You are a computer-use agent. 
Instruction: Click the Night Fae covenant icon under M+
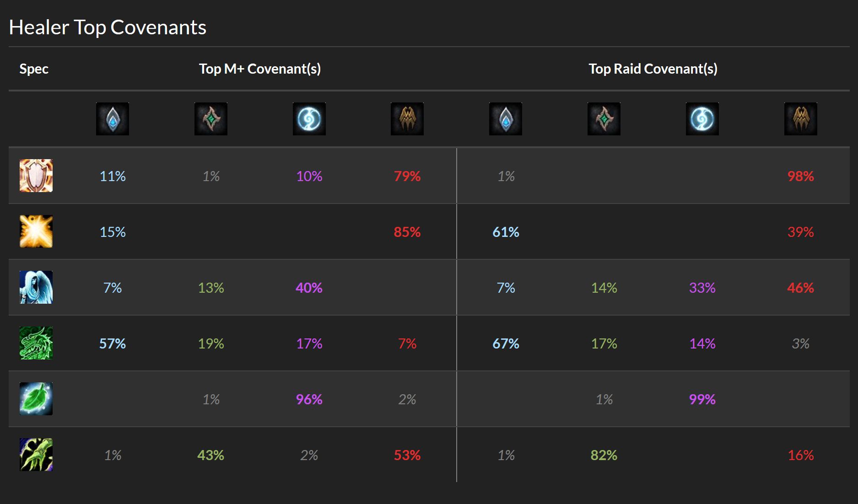[x=309, y=119]
